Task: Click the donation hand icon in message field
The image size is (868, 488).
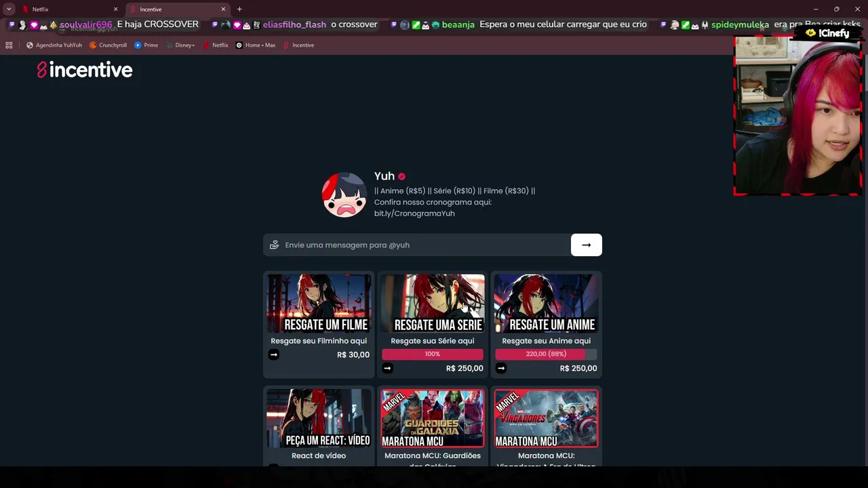Action: pyautogui.click(x=274, y=245)
